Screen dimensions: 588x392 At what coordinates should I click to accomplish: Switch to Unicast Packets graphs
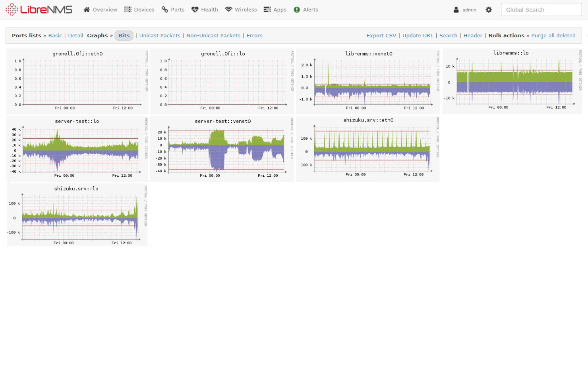(x=160, y=35)
